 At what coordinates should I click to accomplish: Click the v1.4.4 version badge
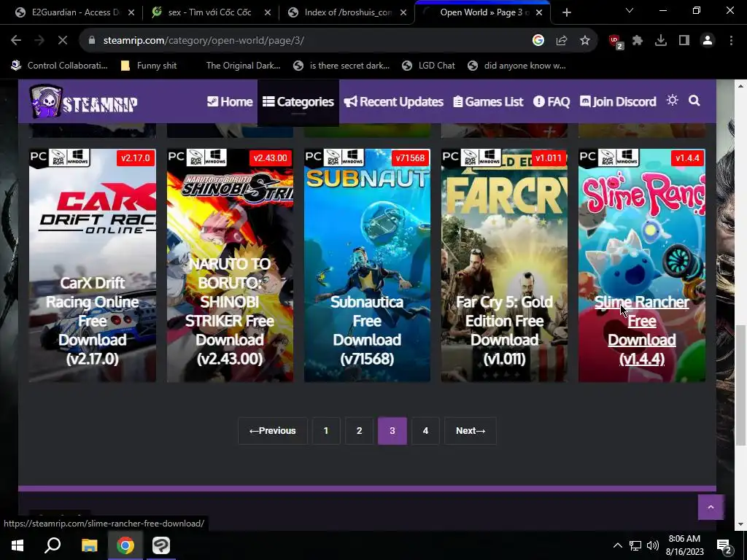[x=687, y=157]
